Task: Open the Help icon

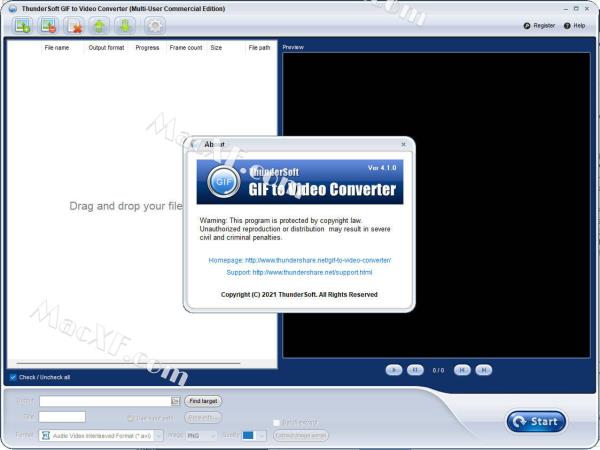Action: coord(567,26)
